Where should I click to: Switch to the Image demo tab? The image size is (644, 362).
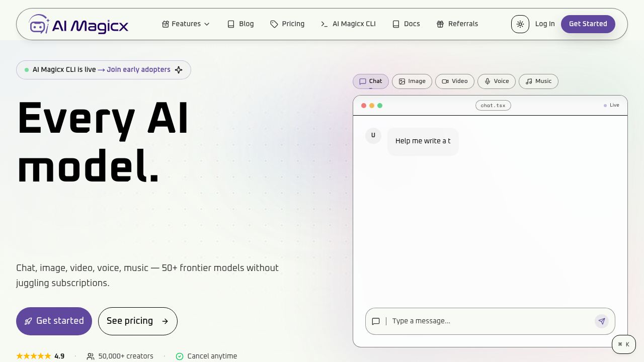pos(412,81)
